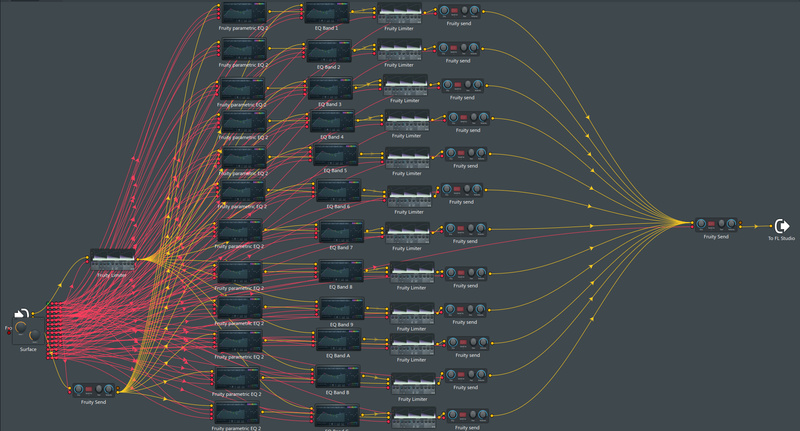800x431 pixels.
Task: Open Fruity parametric EQ 2 feeding EQ Band 1
Action: coord(244,13)
